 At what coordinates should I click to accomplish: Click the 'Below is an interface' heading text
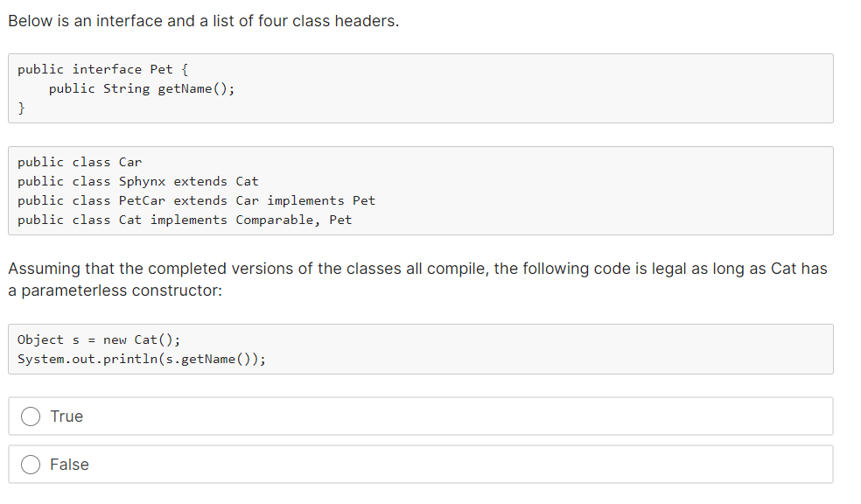[203, 20]
